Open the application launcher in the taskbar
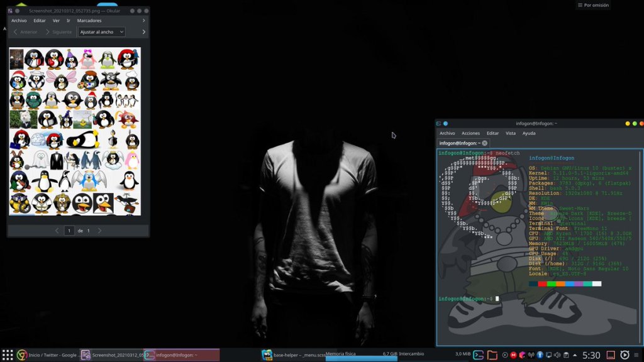 [x=8, y=355]
